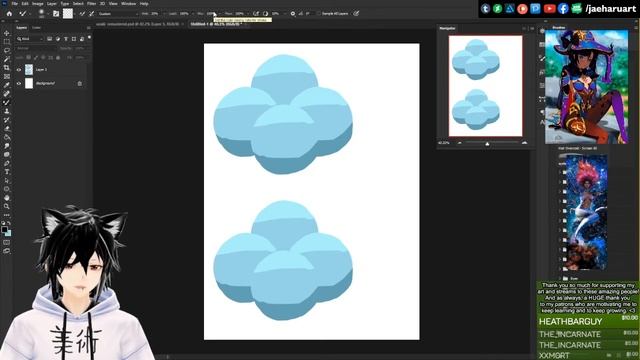Screen dimensions: 640x360
Task: Click the foreground color swatch
Action: (4, 229)
